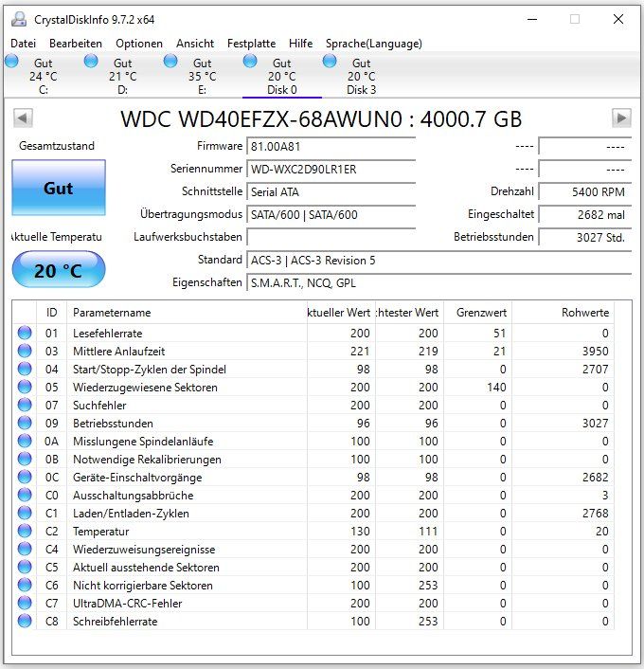Select threshold 140 of Wiederzugewiesene Sektoren
644x669 pixels.
(496, 387)
